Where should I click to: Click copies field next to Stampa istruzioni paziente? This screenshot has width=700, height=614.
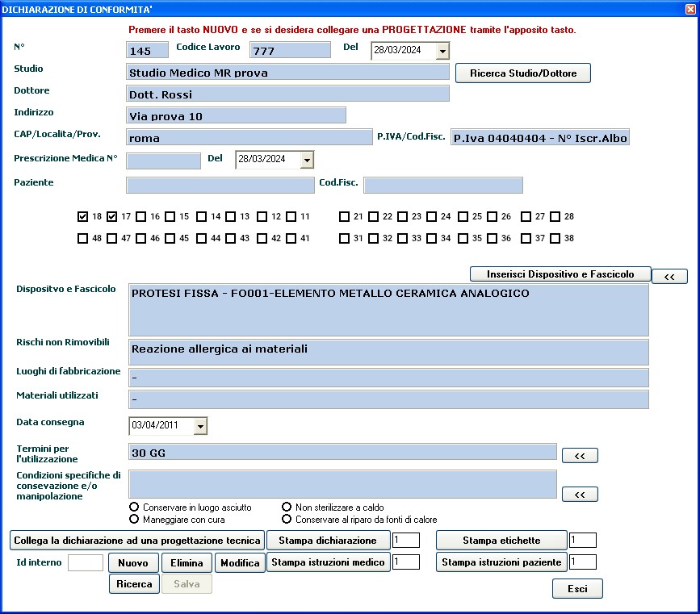[583, 562]
